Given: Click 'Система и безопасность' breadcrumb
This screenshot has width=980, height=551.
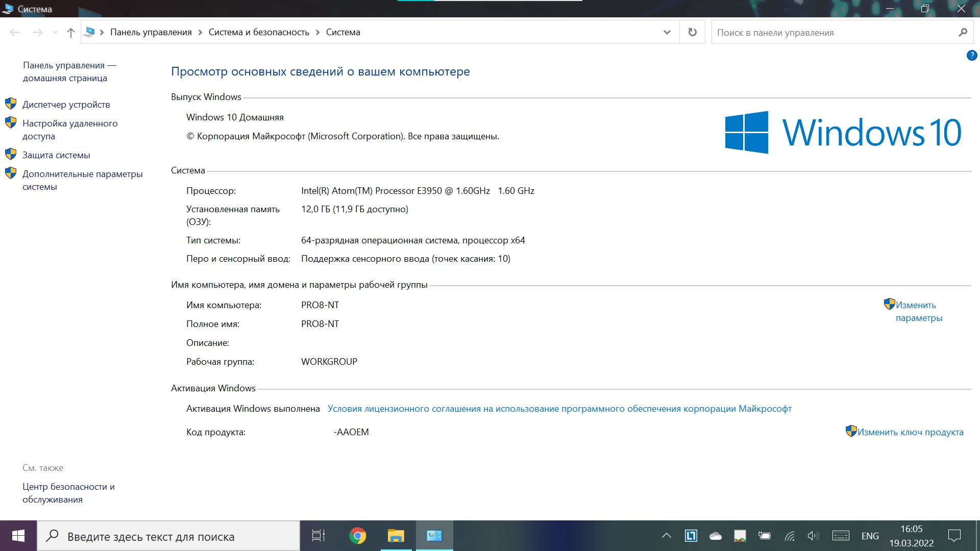Looking at the screenshot, I should [259, 32].
